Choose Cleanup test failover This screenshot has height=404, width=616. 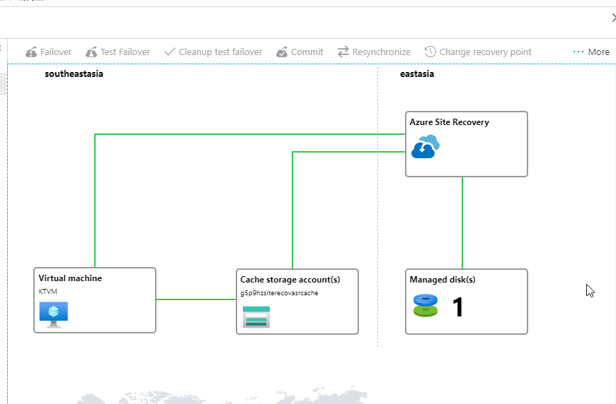(x=213, y=52)
